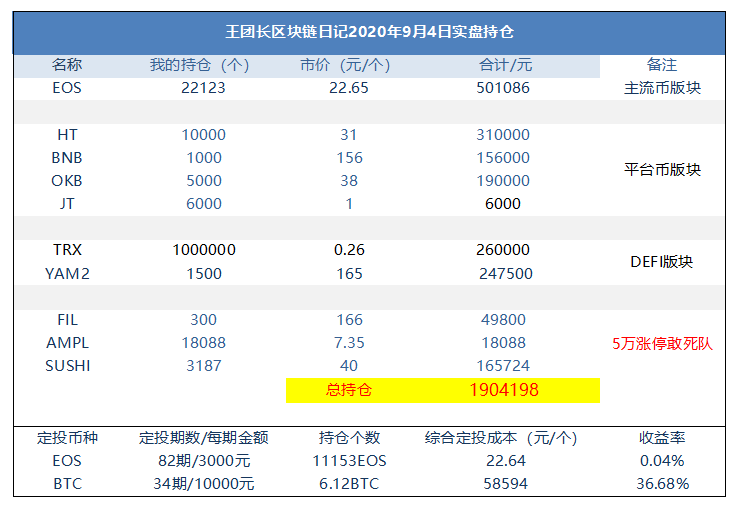Click the DEFI版块 remark cell

point(662,261)
